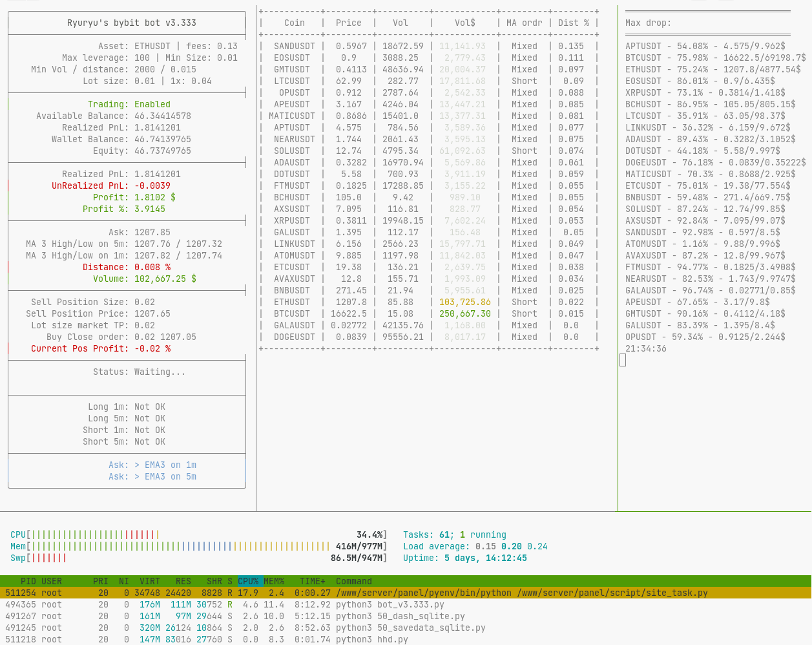
Task: Click the "Ryuryu's bybit bot v3.333" title
Action: point(132,23)
